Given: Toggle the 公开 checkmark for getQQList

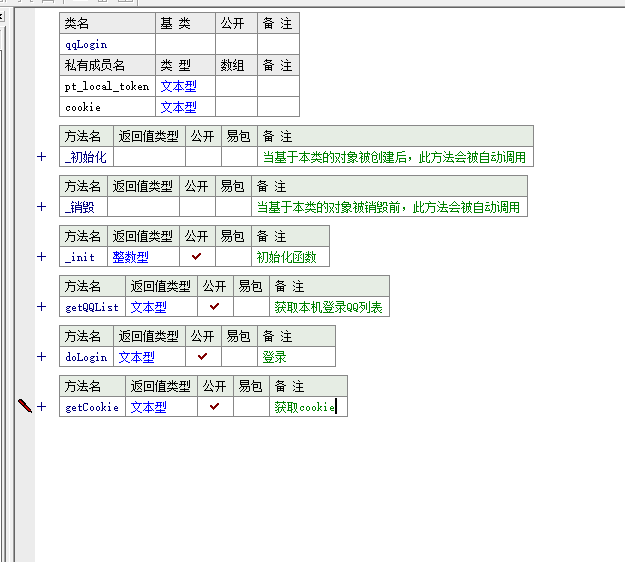Looking at the screenshot, I should 214,307.
